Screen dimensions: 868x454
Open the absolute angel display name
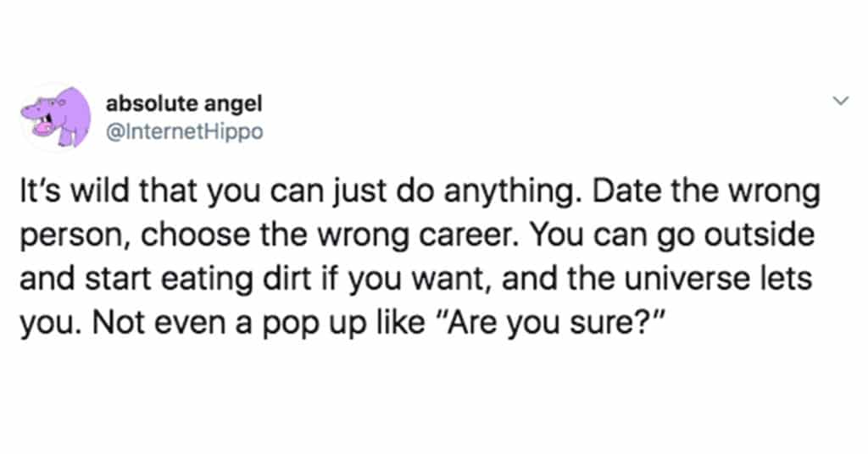(x=184, y=103)
